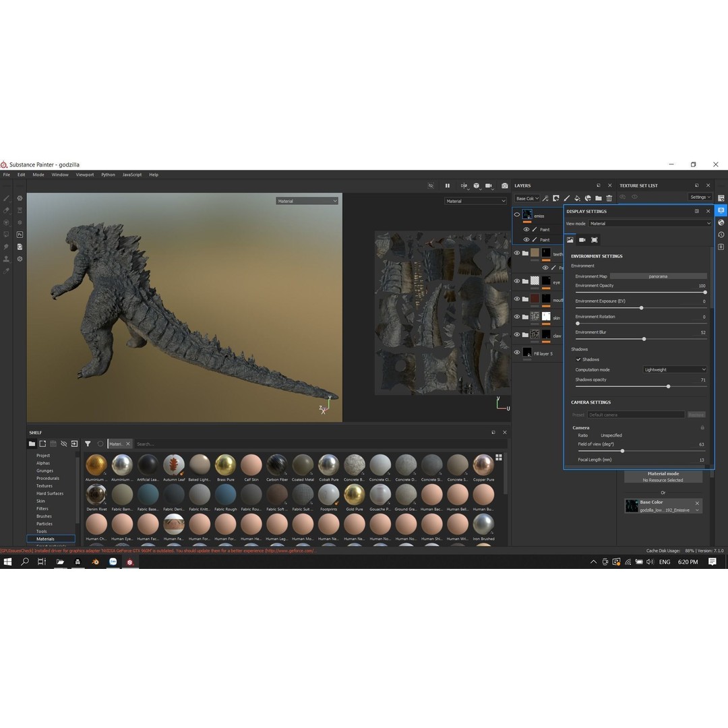Switch shelf to large grid view
The width and height of the screenshot is (728, 728).
click(499, 457)
